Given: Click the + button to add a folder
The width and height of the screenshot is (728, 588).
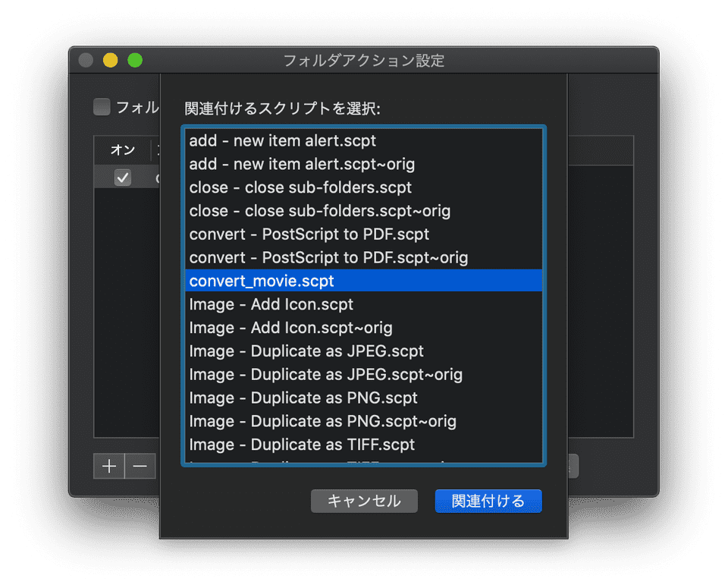Looking at the screenshot, I should [108, 466].
